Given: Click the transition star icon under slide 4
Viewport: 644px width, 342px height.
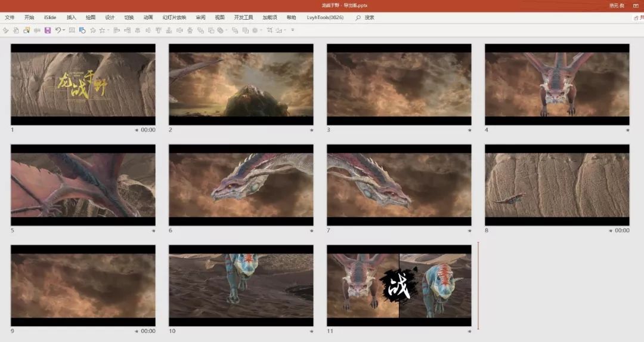Looking at the screenshot, I should click(x=627, y=130).
